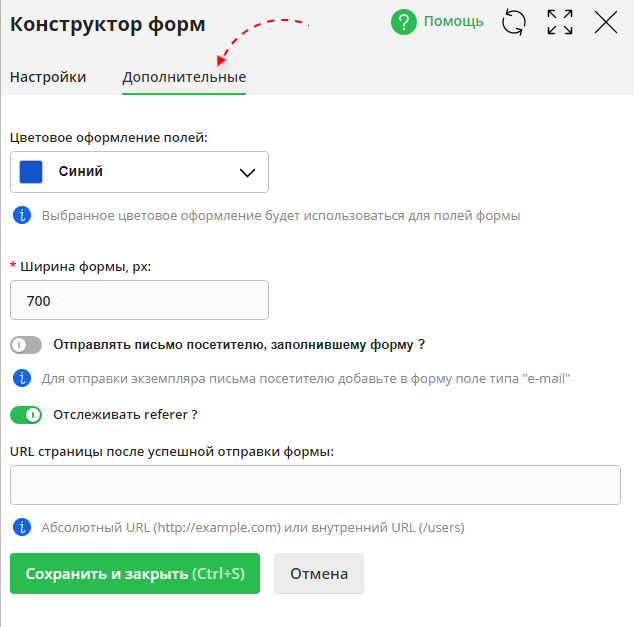Screen dimensions: 634x627
Task: Enable the send letter to visitor toggle
Action: click(26, 345)
